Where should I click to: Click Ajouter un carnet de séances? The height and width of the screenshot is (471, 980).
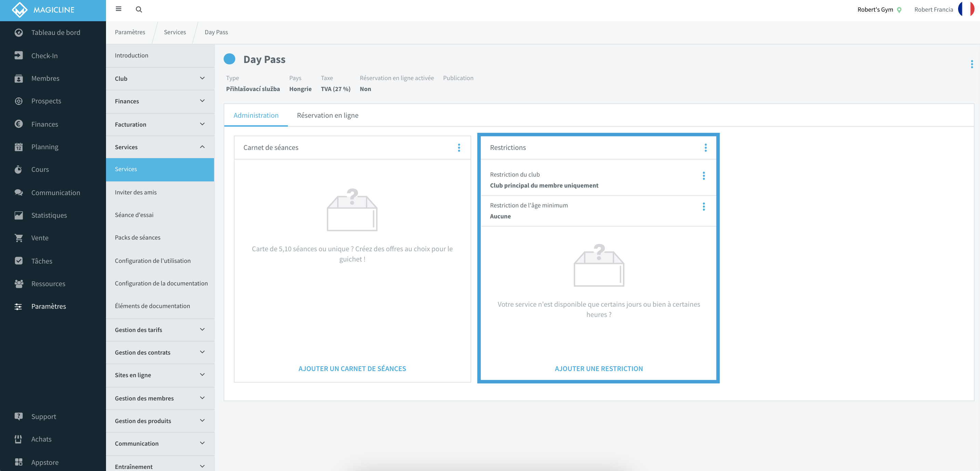tap(352, 368)
